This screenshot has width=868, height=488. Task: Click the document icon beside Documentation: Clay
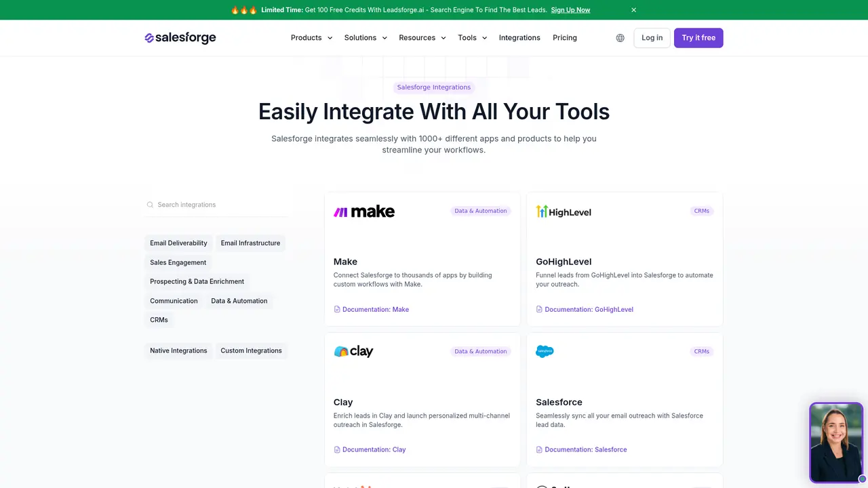[x=337, y=450]
